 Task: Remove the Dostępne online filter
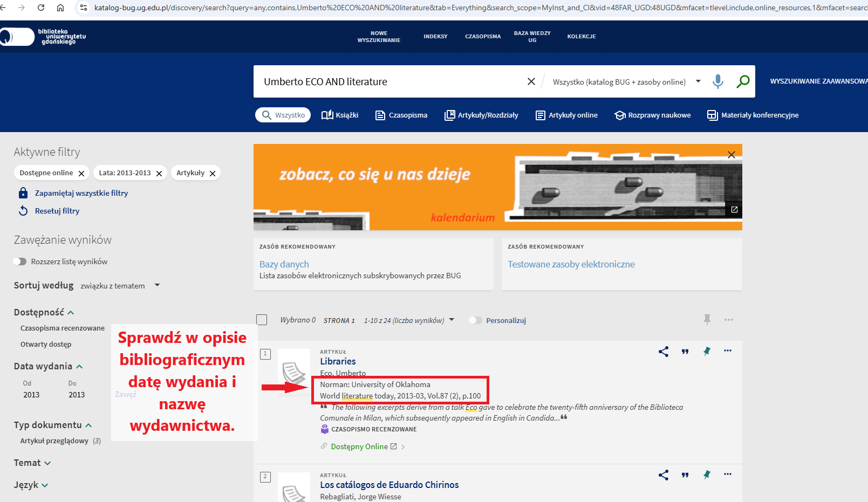81,174
